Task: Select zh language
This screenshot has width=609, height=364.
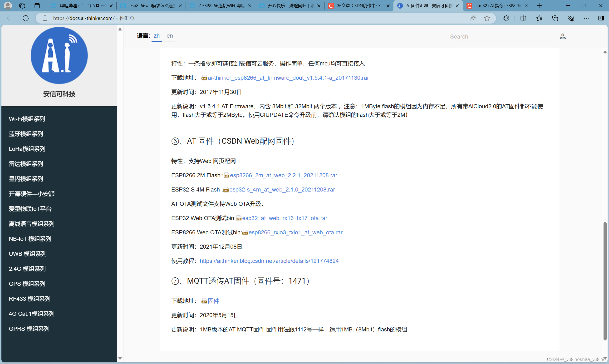Action: [x=157, y=36]
